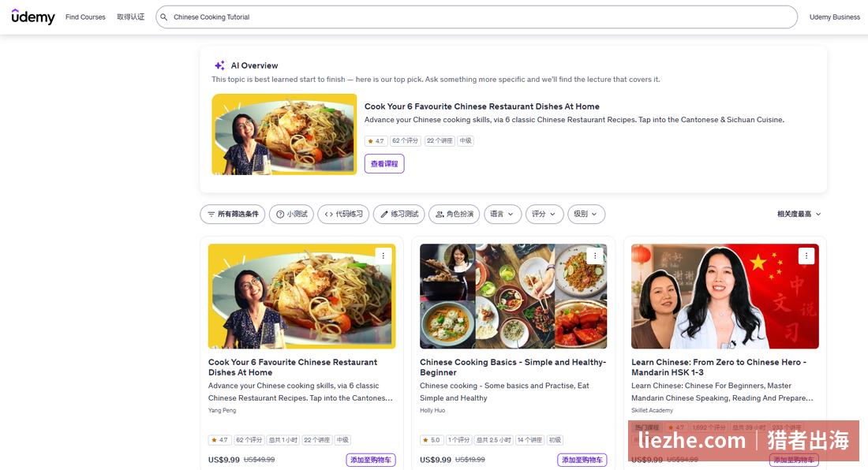Open options menu on Chinese Cooking Basics card
The image size is (868, 470).
(594, 256)
